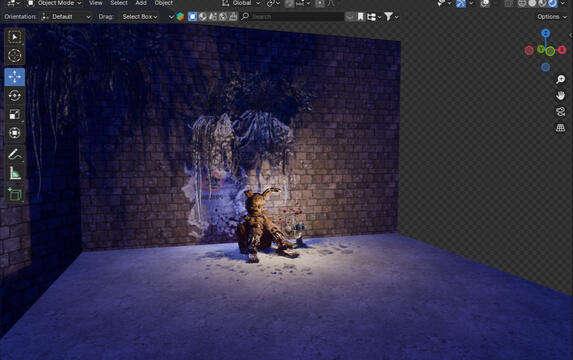This screenshot has width=573, height=360.
Task: Select the Add Cube tool
Action: point(15,194)
